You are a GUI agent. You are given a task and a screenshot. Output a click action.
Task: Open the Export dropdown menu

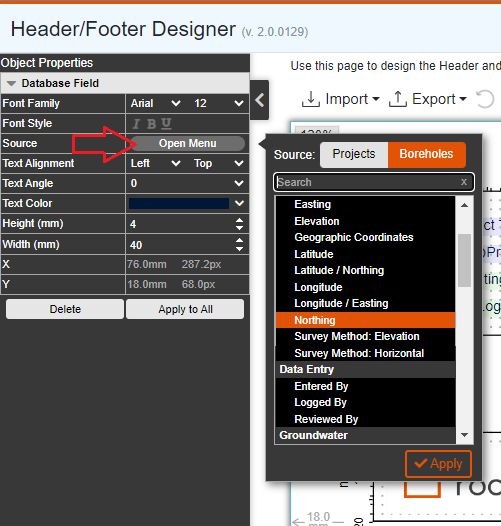click(x=428, y=99)
